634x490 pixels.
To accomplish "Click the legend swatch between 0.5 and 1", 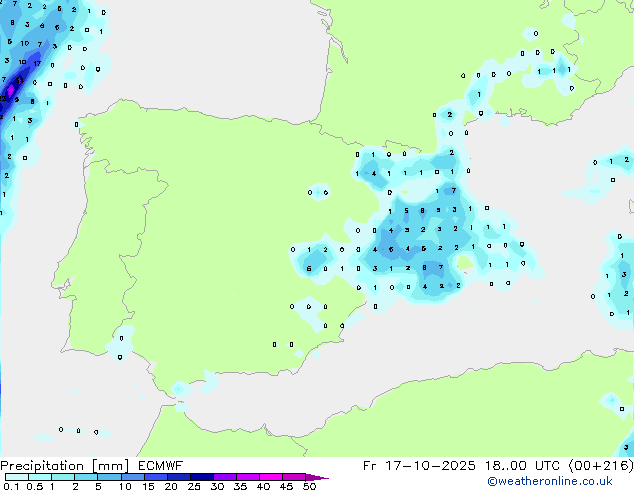I will pos(40,477).
